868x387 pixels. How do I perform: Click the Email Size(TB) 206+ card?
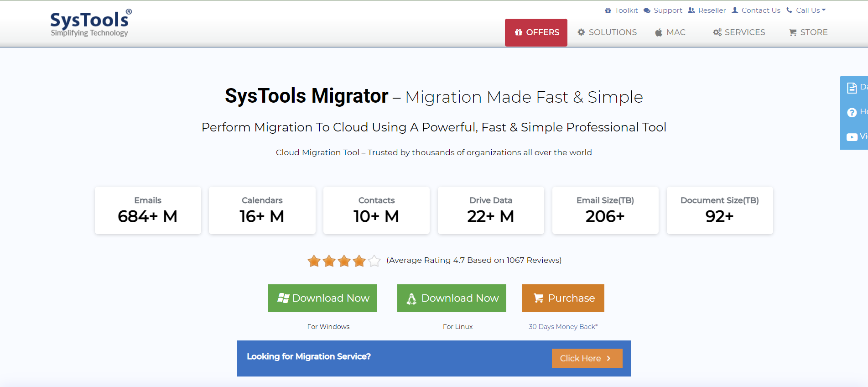605,210
